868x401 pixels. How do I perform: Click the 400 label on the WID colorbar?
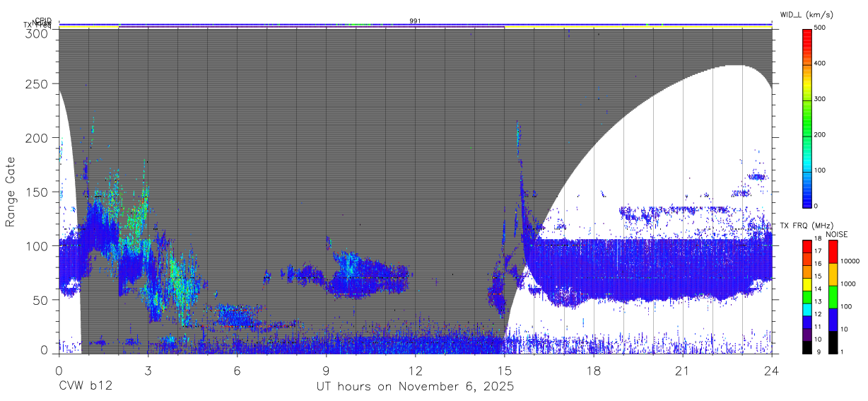[820, 64]
